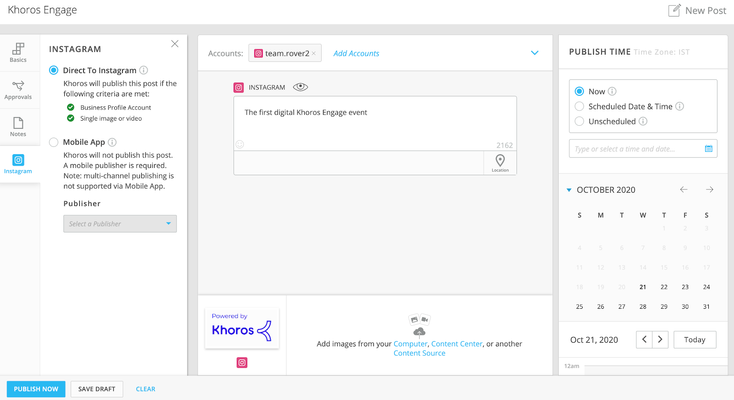The width and height of the screenshot is (734, 400).
Task: Select the Now publish time option
Action: pos(580,91)
